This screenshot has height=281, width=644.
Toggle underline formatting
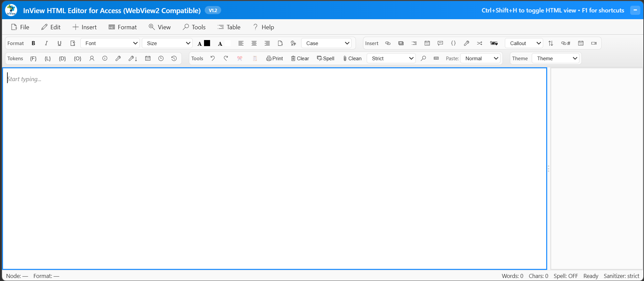tap(59, 43)
